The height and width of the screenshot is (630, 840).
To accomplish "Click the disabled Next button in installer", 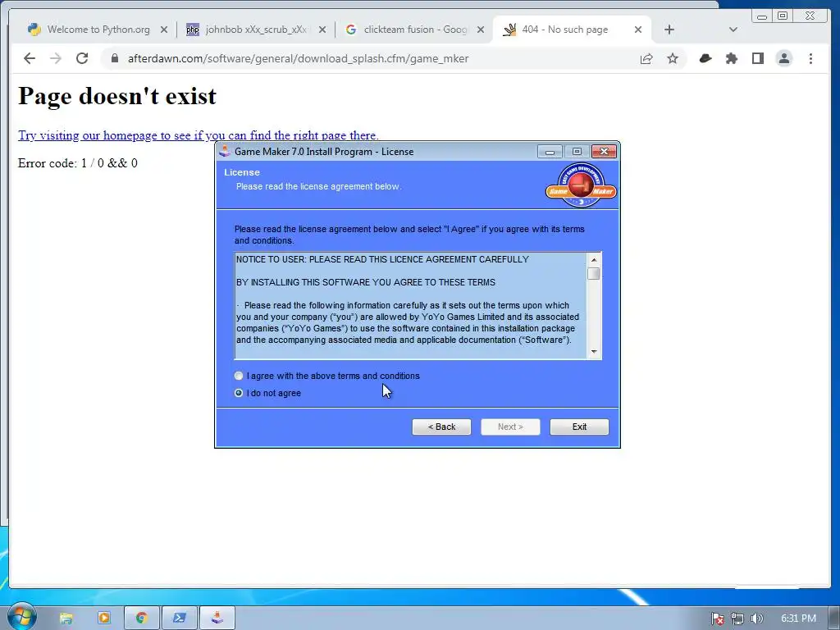I will (x=510, y=427).
